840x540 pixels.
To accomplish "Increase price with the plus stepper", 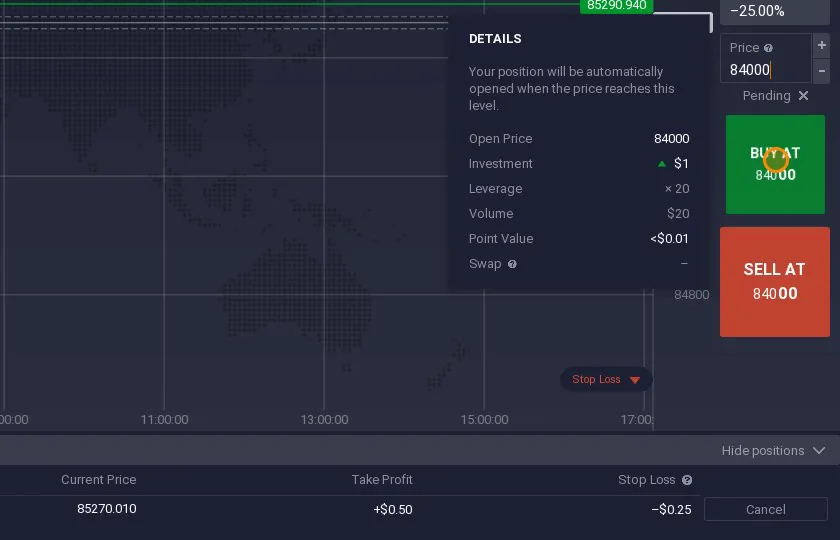I will (x=821, y=46).
